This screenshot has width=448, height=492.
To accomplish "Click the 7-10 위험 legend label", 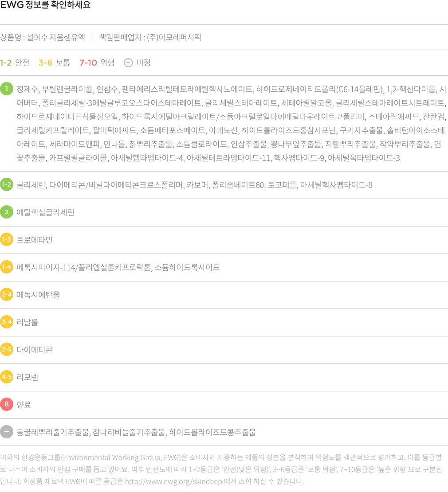I will coord(97,62).
